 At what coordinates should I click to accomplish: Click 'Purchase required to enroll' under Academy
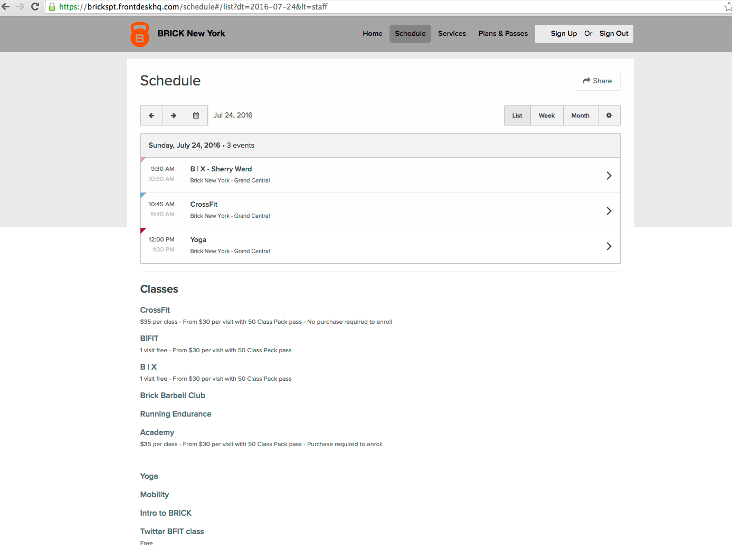click(x=345, y=445)
